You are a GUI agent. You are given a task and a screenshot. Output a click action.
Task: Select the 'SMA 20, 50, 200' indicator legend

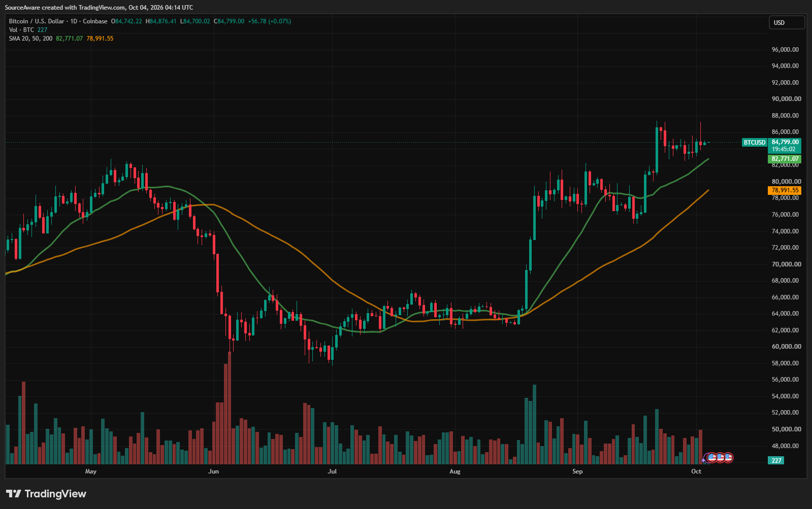click(30, 39)
